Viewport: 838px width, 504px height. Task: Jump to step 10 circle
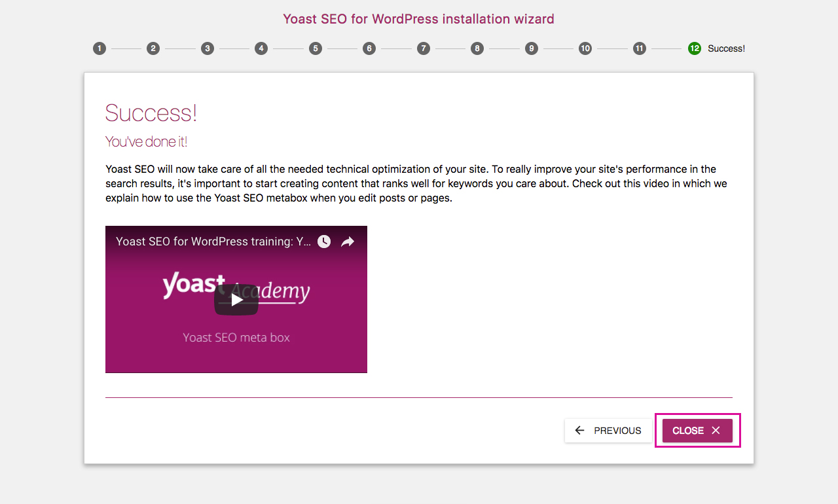click(x=585, y=48)
